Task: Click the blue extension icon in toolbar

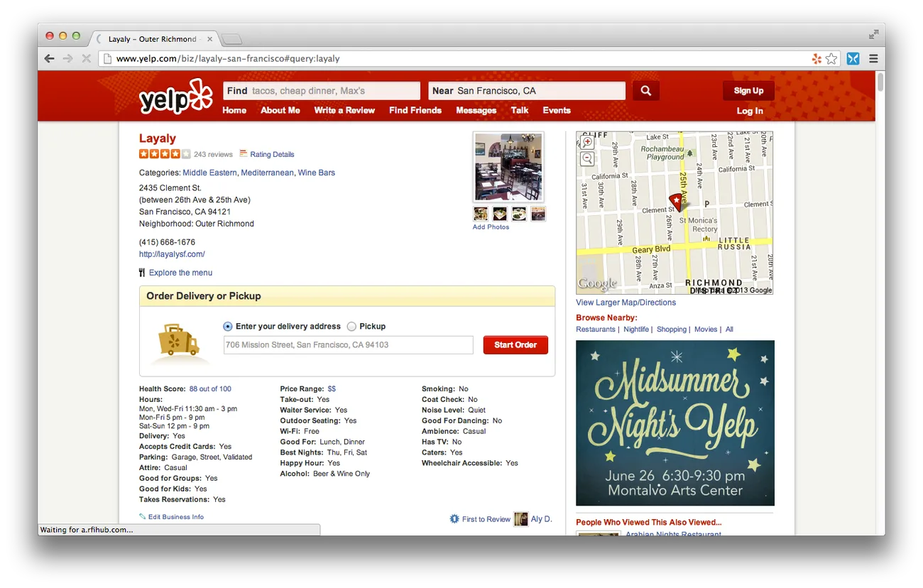Action: (853, 59)
